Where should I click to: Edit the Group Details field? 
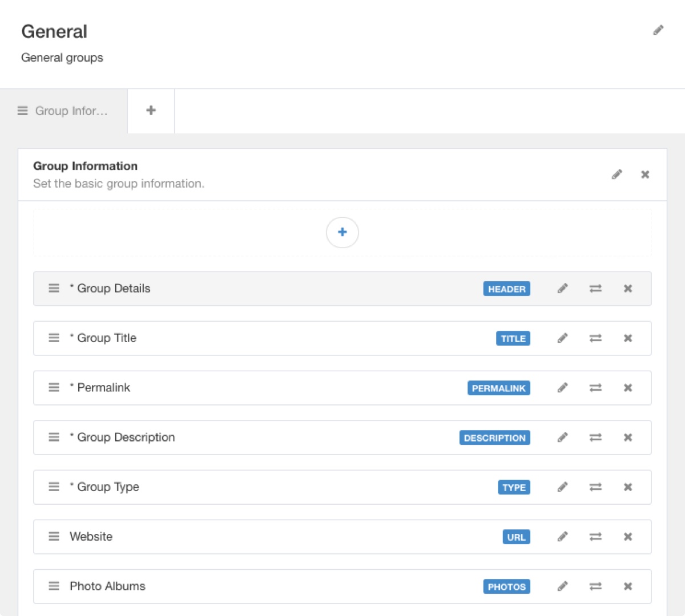click(x=562, y=289)
